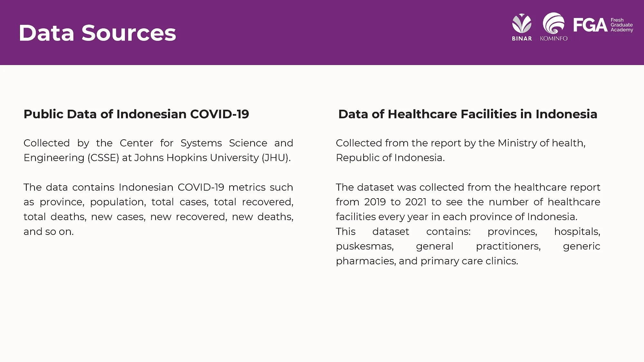
Task: Click the CSSE abbreviation in parentheses
Action: click(103, 158)
